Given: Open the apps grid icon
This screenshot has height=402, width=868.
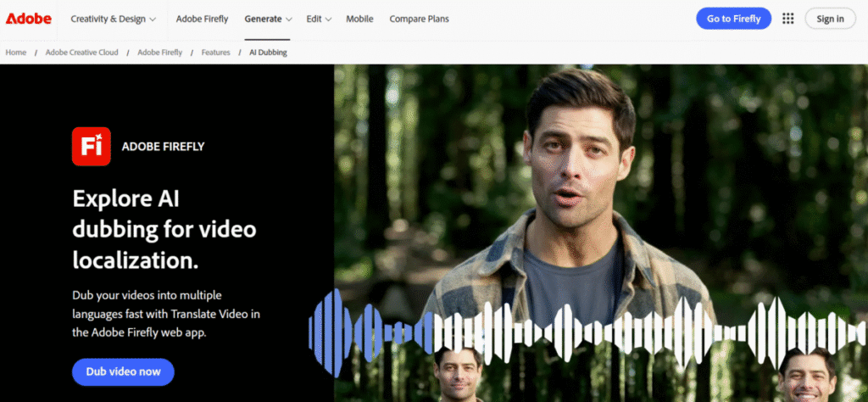Looking at the screenshot, I should [787, 19].
